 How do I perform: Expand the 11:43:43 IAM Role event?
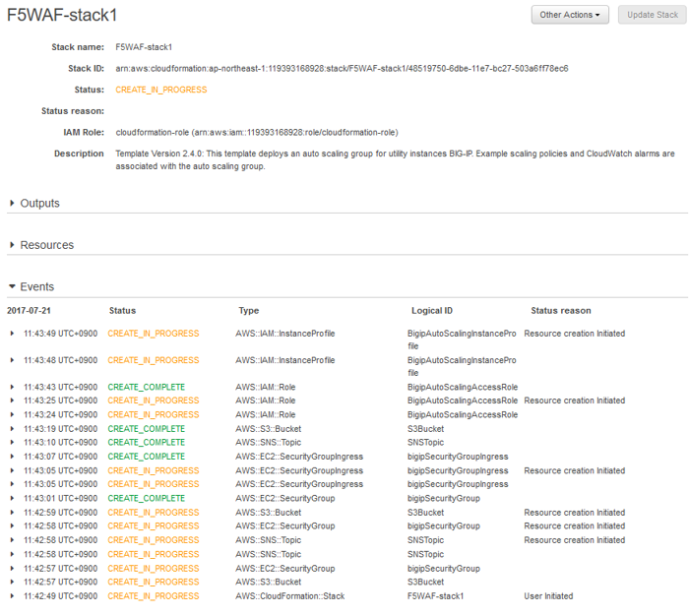[12, 387]
